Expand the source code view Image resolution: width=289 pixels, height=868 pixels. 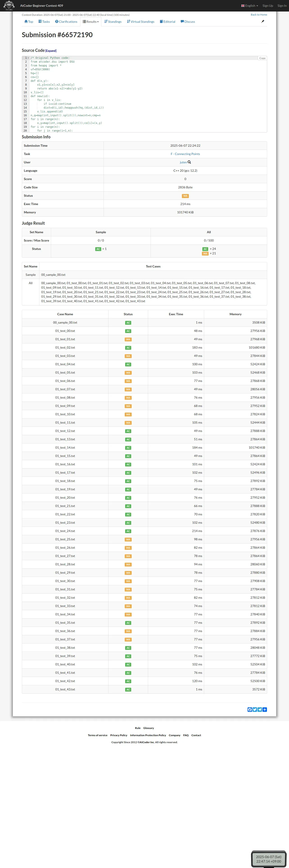pyautogui.click(x=51, y=51)
